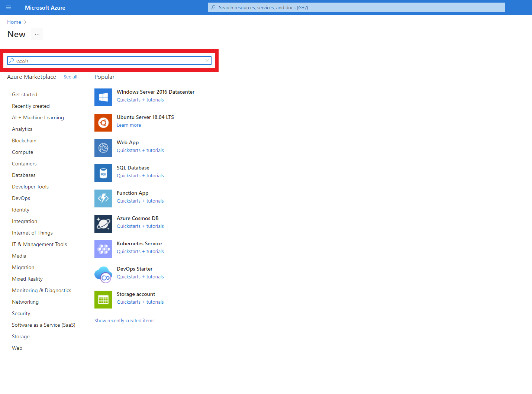The height and width of the screenshot is (394, 532).
Task: Click the Storage account icon
Action: [103, 300]
